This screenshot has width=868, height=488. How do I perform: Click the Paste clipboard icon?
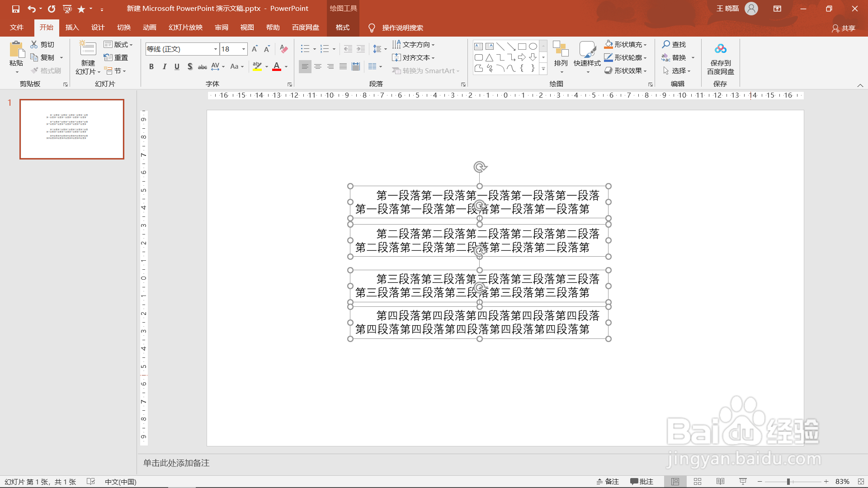click(17, 50)
